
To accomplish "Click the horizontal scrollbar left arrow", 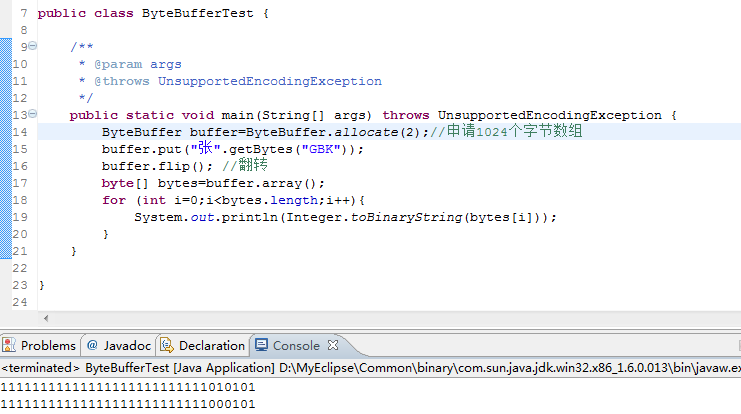I will [x=46, y=318].
